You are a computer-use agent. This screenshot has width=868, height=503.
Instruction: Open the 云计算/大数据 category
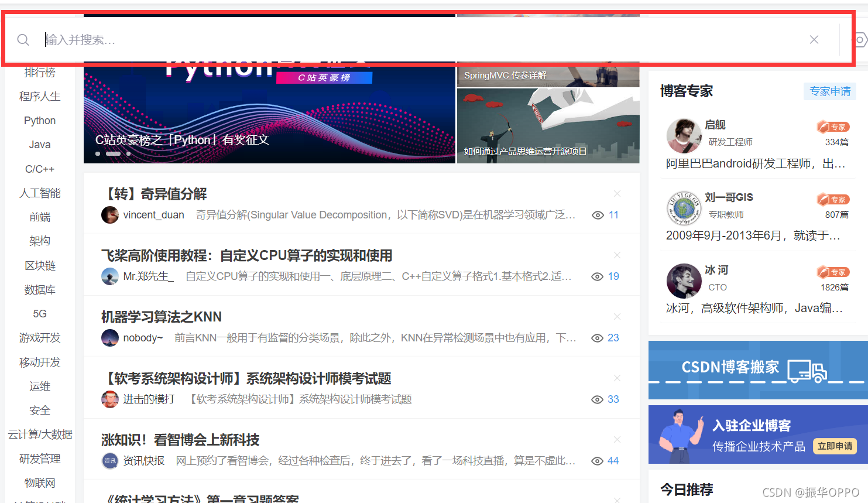tap(40, 434)
